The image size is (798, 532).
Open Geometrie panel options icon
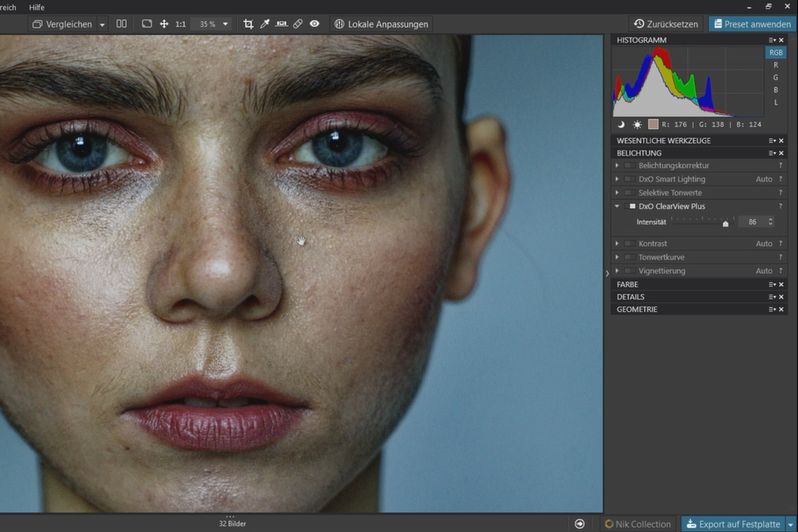click(772, 310)
